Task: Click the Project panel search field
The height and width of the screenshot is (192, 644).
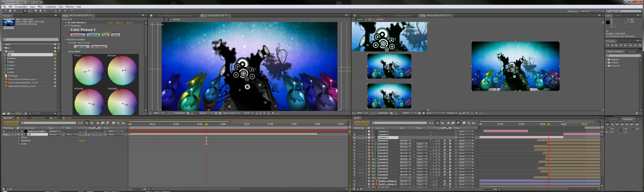Action: (31, 39)
